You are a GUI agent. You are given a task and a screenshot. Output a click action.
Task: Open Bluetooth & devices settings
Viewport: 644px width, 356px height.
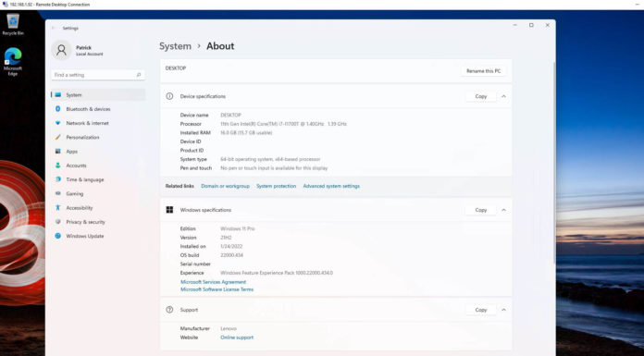pyautogui.click(x=98, y=109)
